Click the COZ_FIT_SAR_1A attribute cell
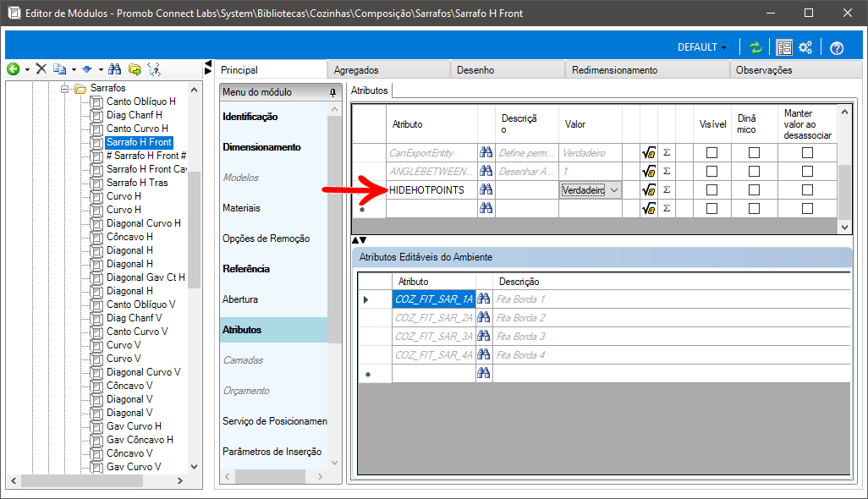This screenshot has height=499, width=868. pyautogui.click(x=433, y=299)
